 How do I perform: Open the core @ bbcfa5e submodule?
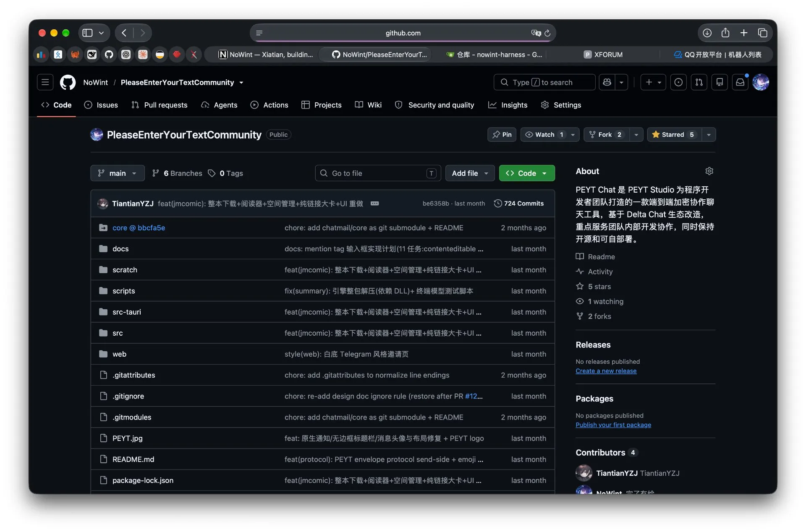pyautogui.click(x=139, y=228)
